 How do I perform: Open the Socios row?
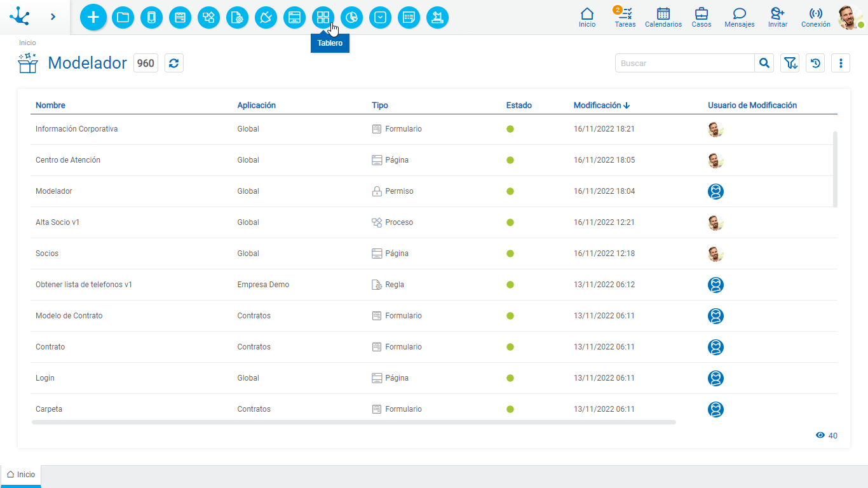coord(434,254)
